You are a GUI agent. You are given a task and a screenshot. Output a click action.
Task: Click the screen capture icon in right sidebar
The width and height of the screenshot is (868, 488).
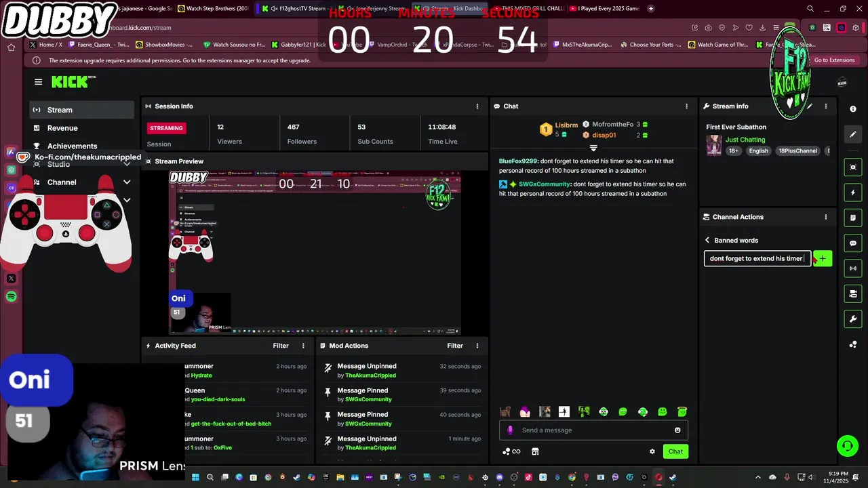[x=853, y=167]
